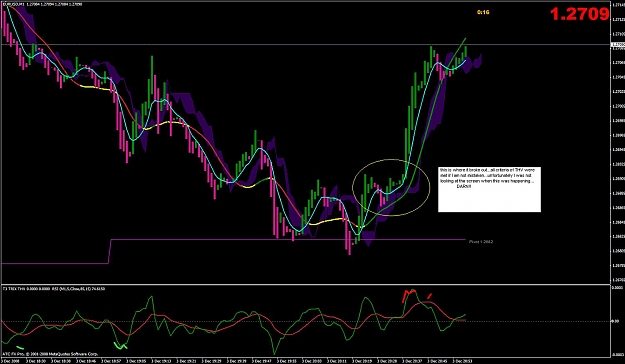Click the orange countdown timer label at top

pyautogui.click(x=483, y=12)
